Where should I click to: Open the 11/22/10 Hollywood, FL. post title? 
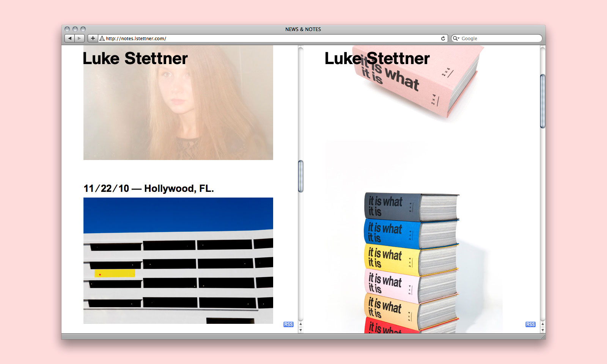pyautogui.click(x=148, y=188)
